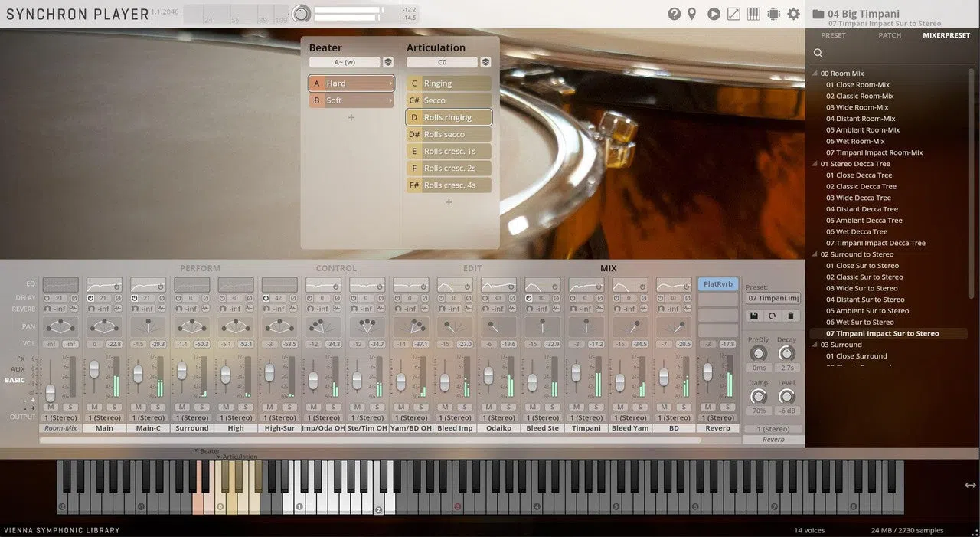Mute the Timpani channel
This screenshot has height=537, width=980.
click(577, 407)
